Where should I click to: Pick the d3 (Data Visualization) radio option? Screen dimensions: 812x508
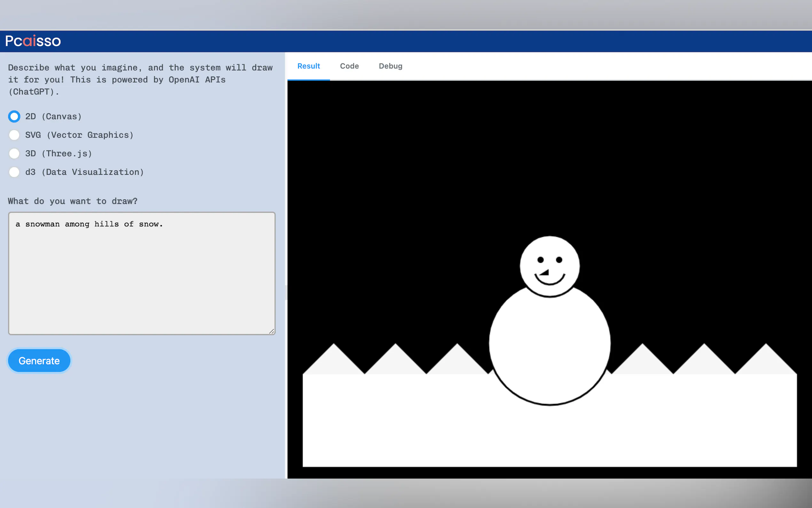14,172
